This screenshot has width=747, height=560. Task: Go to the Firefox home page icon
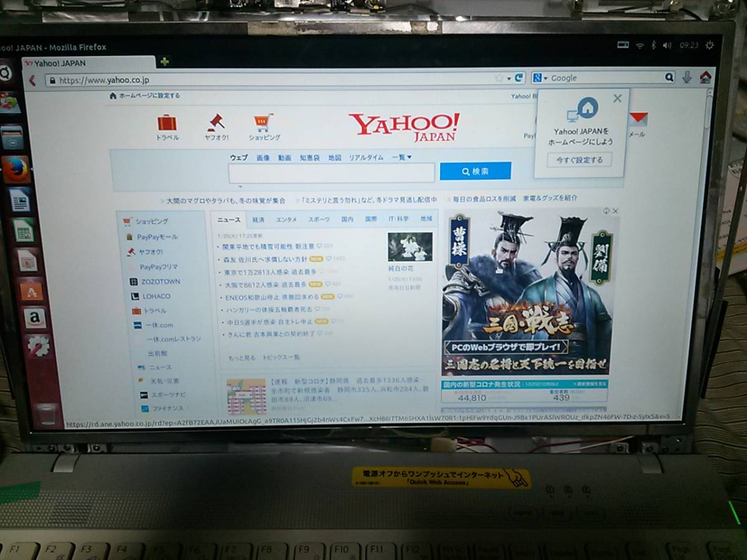[x=705, y=77]
